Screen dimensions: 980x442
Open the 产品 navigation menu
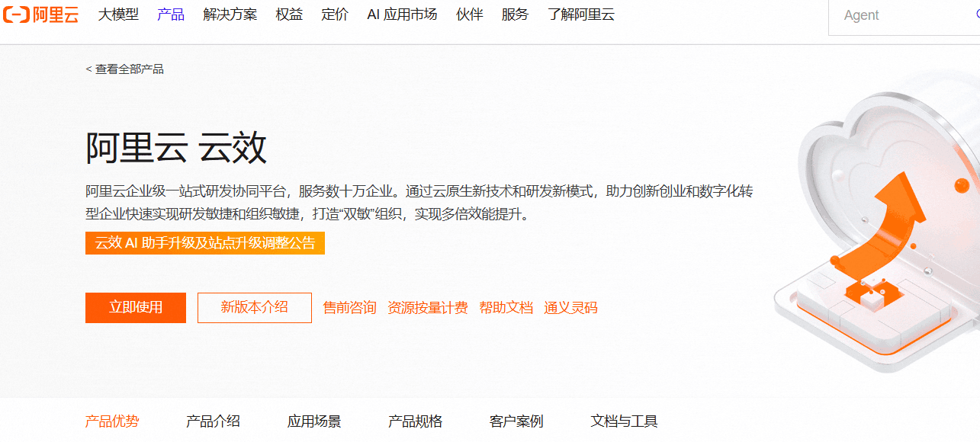coord(171,14)
